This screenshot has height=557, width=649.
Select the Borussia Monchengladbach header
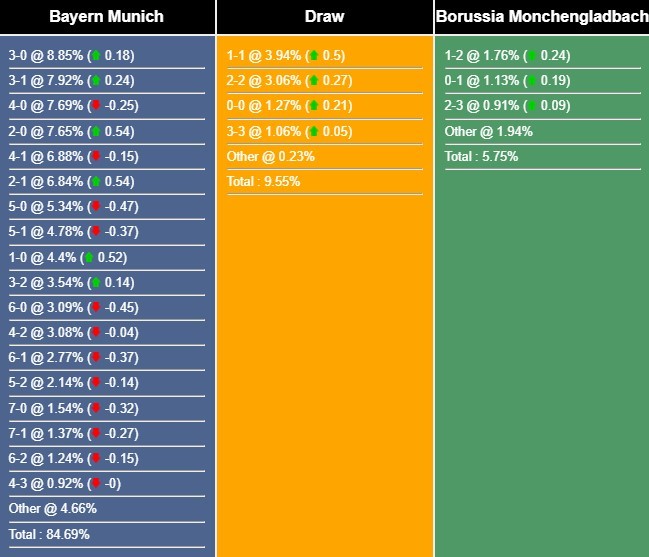[x=542, y=17]
